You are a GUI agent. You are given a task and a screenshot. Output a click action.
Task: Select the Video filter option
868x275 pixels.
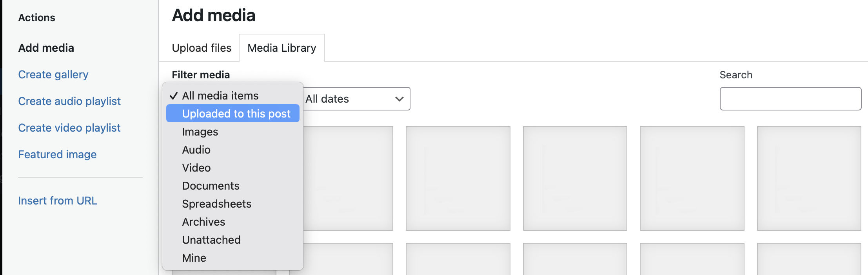tap(196, 168)
